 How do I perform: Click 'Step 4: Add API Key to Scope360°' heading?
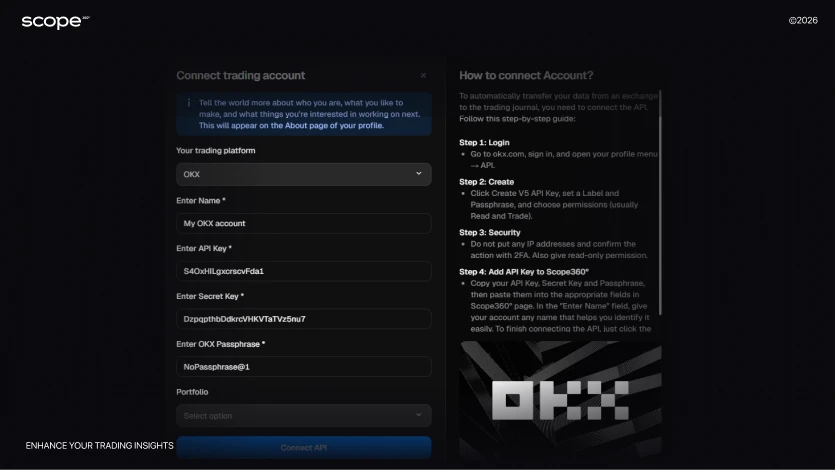[x=524, y=272]
